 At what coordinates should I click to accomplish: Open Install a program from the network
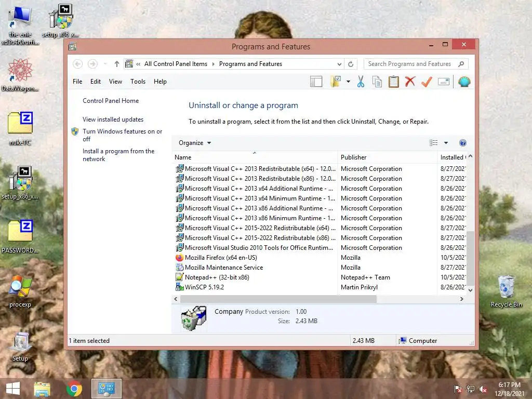(118, 155)
